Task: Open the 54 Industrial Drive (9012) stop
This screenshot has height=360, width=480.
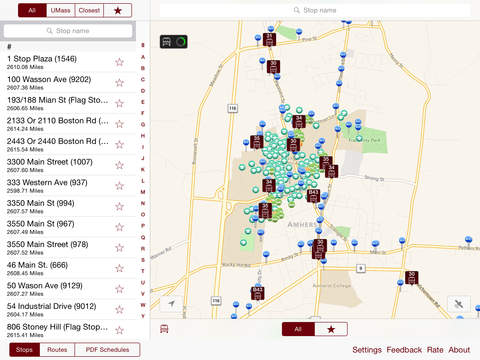Action: click(68, 310)
